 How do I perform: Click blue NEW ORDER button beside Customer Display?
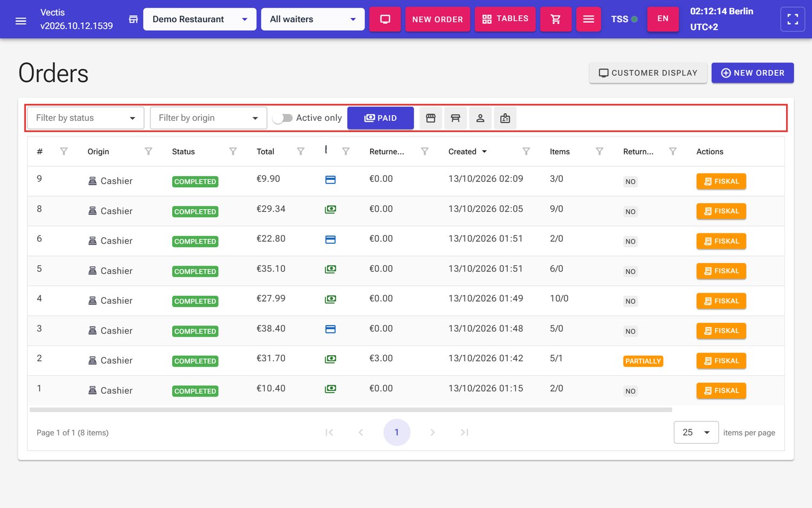[x=752, y=73]
